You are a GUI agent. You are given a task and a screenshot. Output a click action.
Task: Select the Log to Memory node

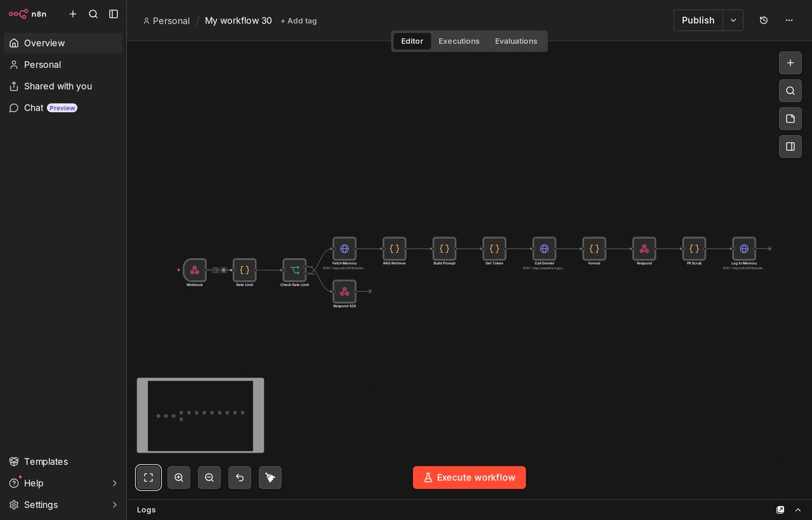tap(744, 249)
